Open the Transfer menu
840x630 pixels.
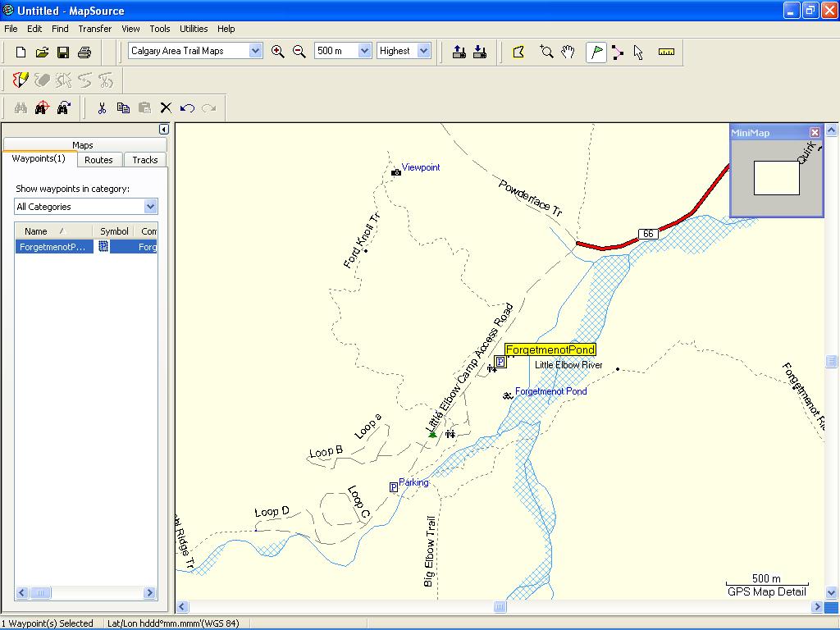click(x=94, y=29)
